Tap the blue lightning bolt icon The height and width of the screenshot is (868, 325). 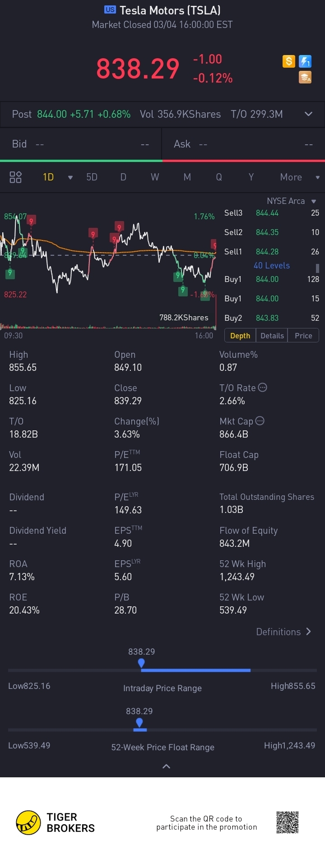pyautogui.click(x=306, y=61)
